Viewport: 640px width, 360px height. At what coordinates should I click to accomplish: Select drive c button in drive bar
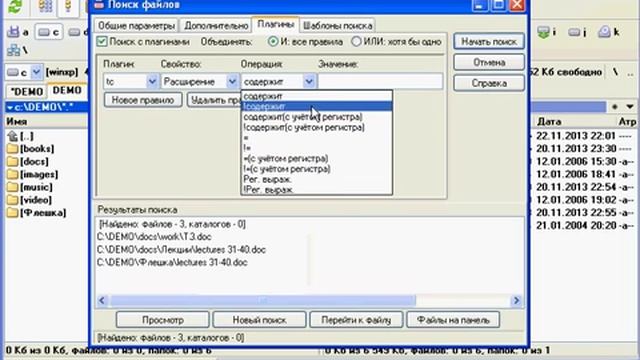49,32
